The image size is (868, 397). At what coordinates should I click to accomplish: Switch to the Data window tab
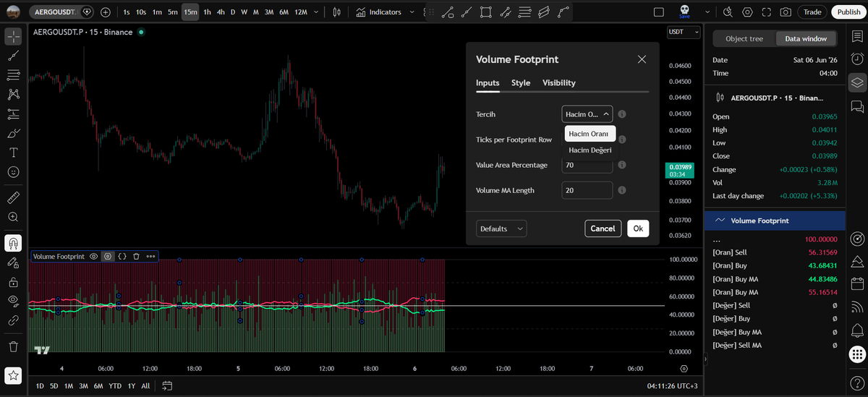click(x=806, y=39)
